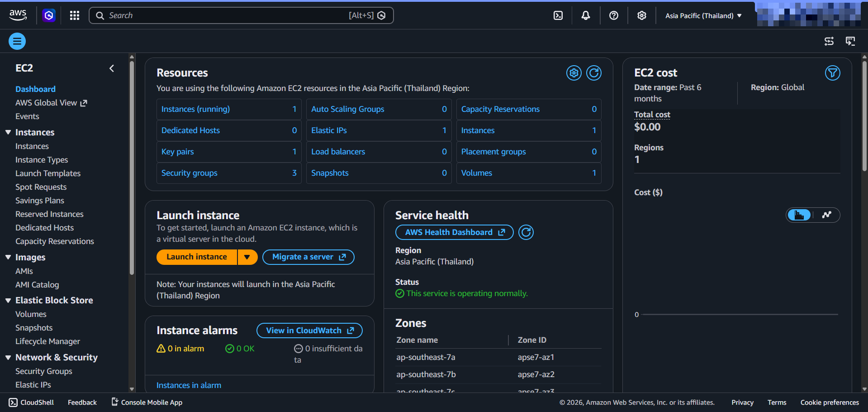The image size is (868, 412).
Task: Click the main page right scrollbar
Action: click(864, 115)
